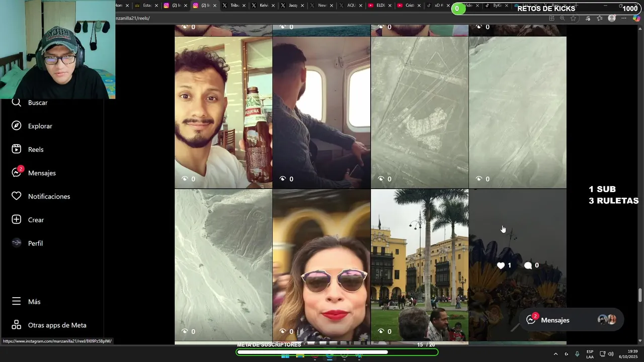Viewport: 644px width, 362px height.
Task: Open woman with sunglasses reel
Action: [321, 265]
